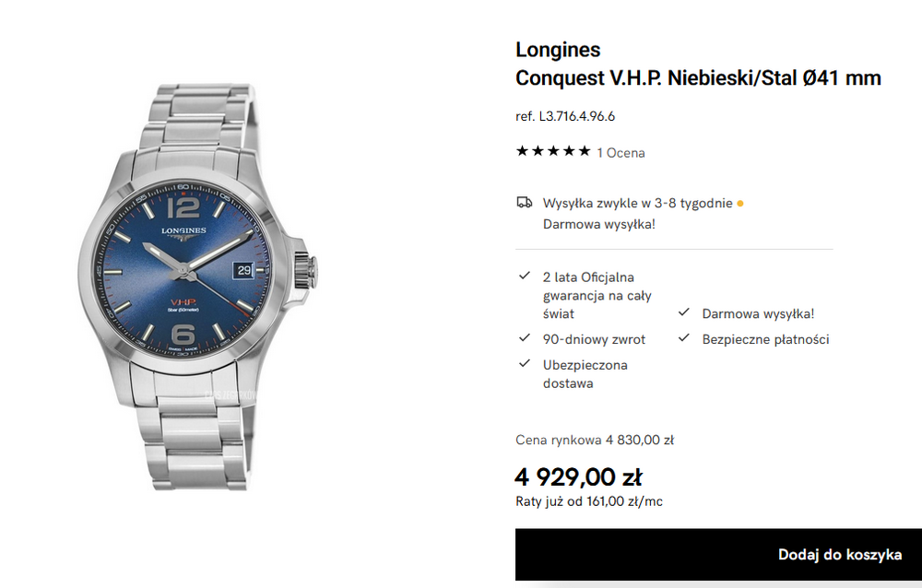Click the orange availability status dot
Screen dimensions: 922x588
740,204
